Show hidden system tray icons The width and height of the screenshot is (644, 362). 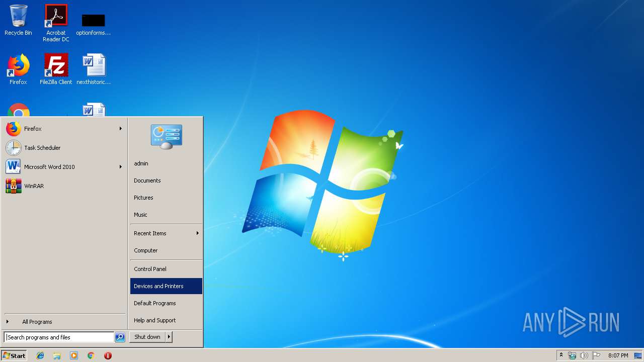coord(561,355)
